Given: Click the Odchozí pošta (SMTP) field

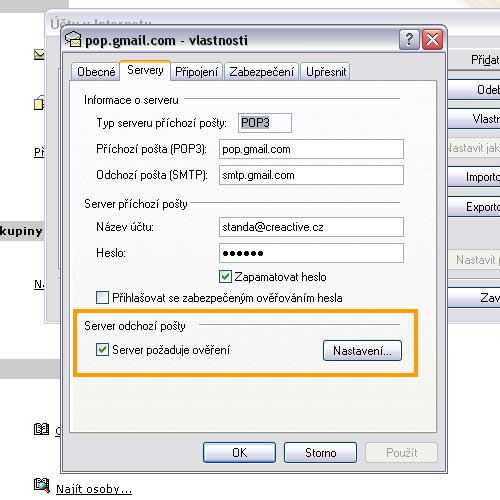Looking at the screenshot, I should click(x=311, y=175).
